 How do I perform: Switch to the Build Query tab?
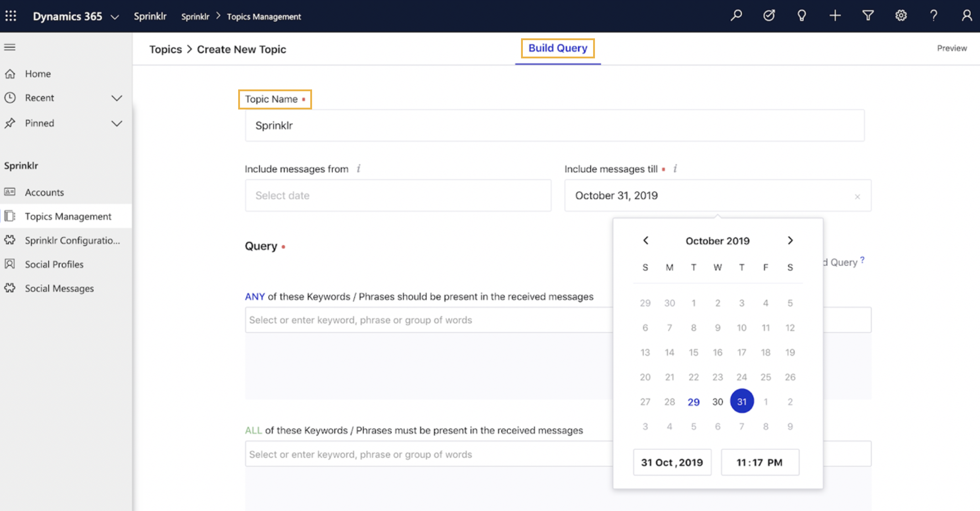coord(558,48)
